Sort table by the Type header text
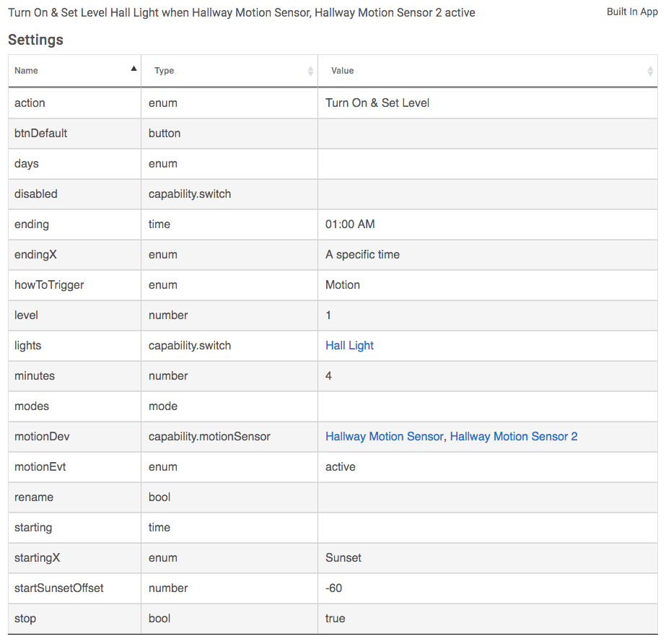The image size is (666, 644). pyautogui.click(x=165, y=71)
